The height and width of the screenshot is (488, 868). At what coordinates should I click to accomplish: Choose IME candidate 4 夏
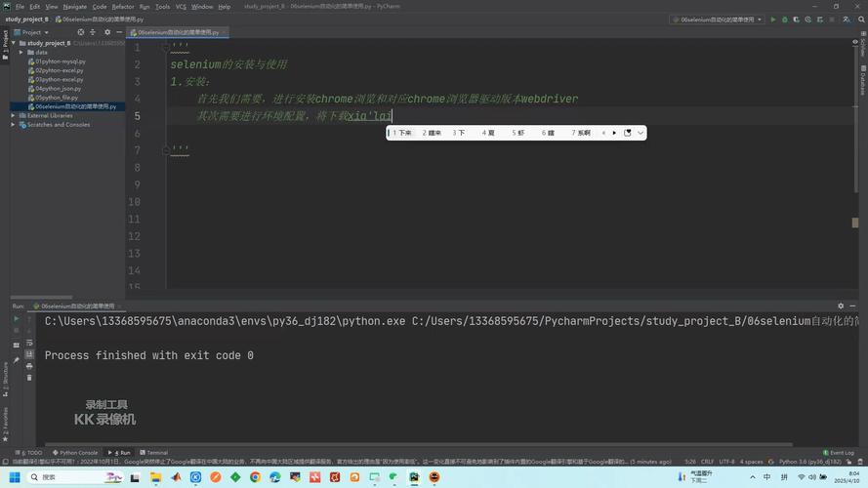point(487,133)
